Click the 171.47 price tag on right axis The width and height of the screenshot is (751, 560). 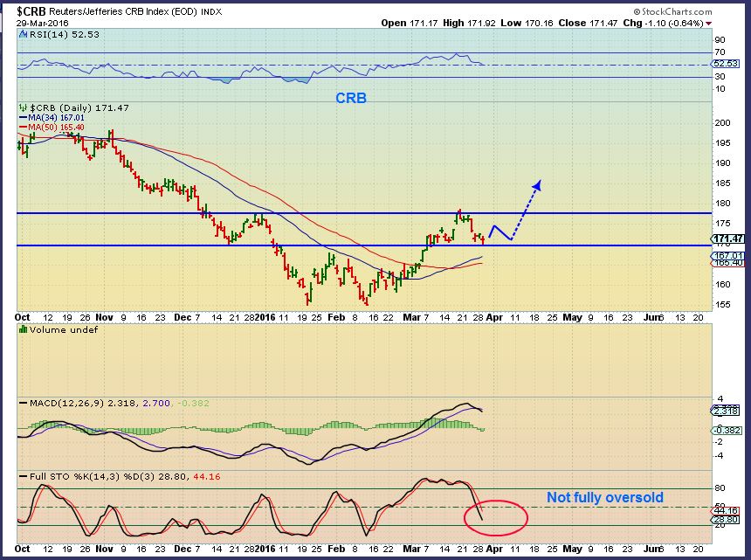(727, 239)
